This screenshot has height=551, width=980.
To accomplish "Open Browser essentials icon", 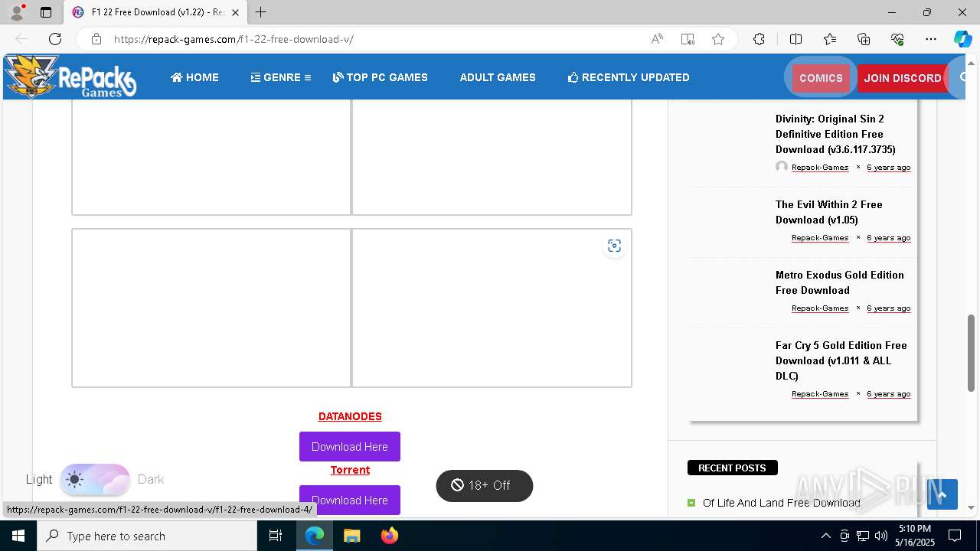I will 897,39.
